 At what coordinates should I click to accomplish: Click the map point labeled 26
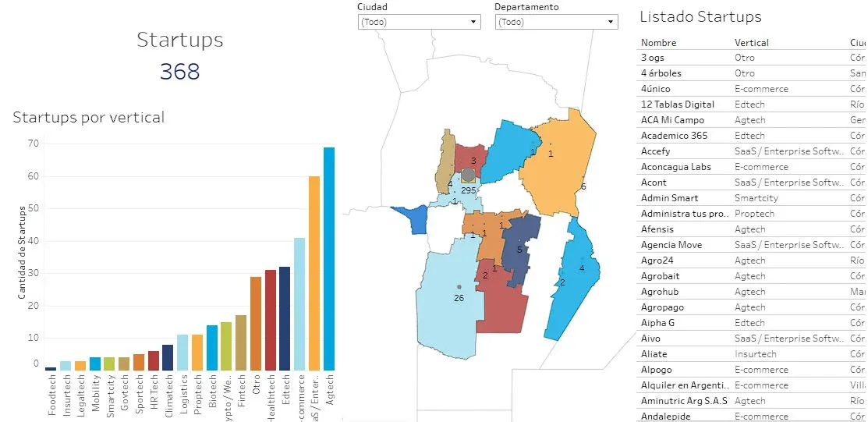pyautogui.click(x=459, y=287)
